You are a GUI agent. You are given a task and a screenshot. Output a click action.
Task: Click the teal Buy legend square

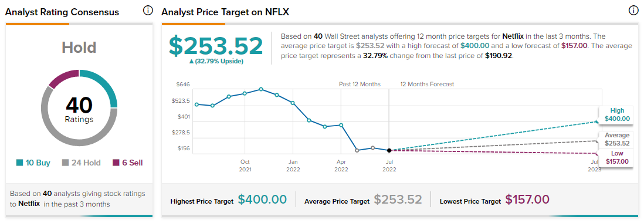tap(19, 163)
